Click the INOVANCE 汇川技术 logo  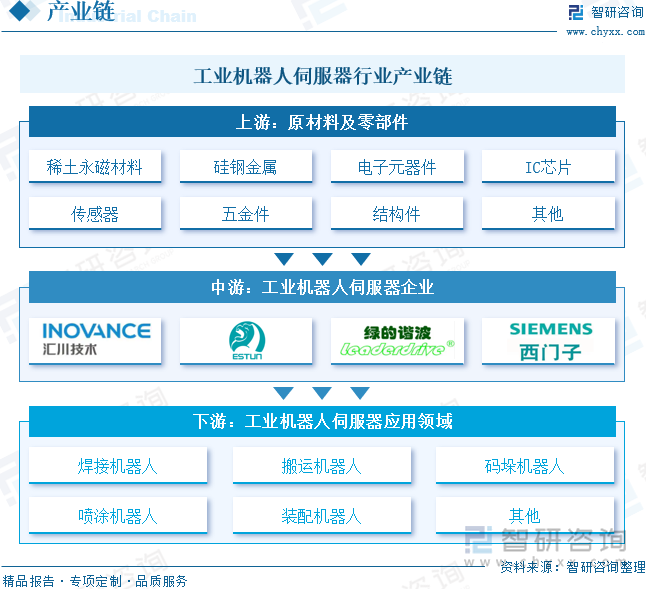[95, 340]
